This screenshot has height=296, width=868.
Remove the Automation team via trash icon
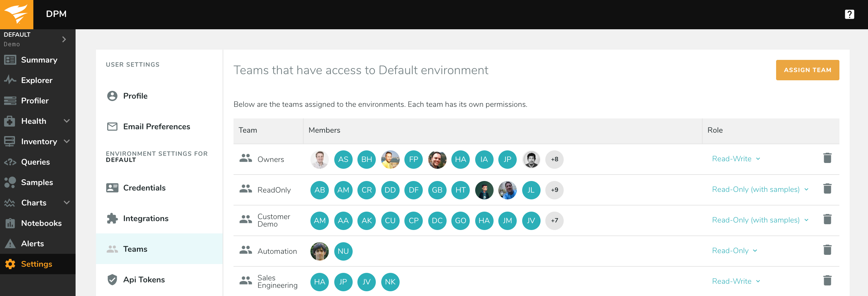pos(827,250)
